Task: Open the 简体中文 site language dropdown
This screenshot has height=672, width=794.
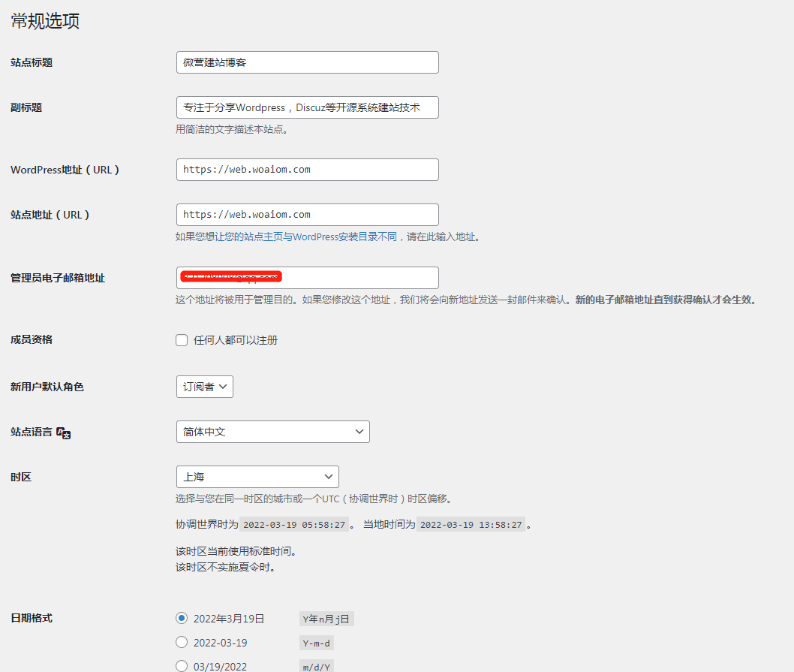Action: (273, 432)
